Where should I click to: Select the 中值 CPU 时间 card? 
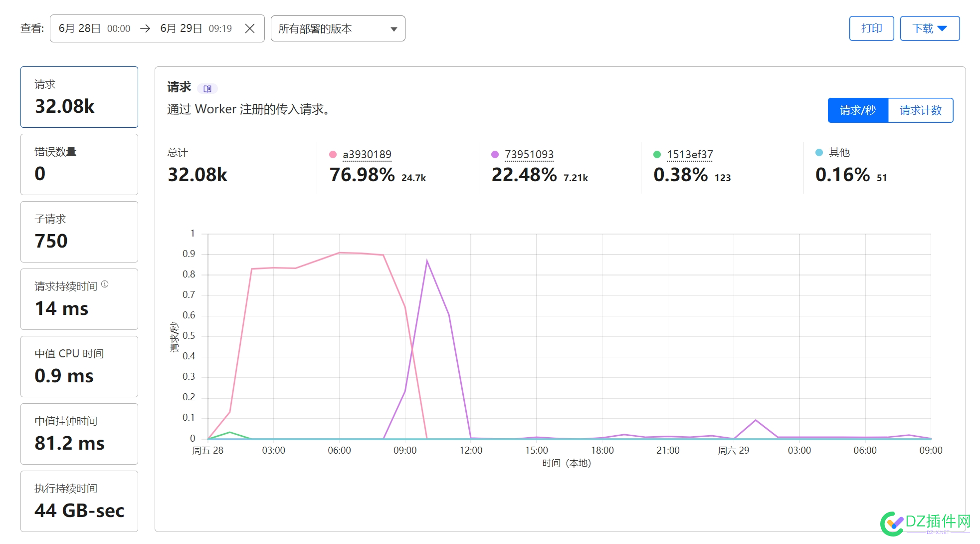pos(79,366)
